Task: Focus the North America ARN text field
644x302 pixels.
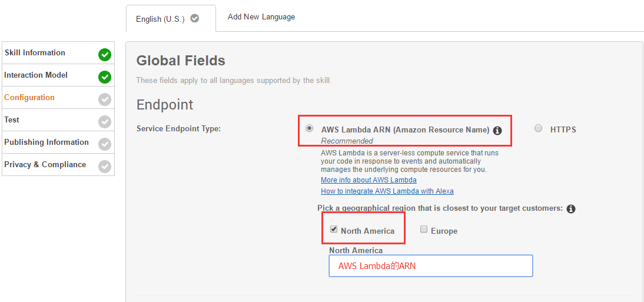Action: (x=430, y=266)
